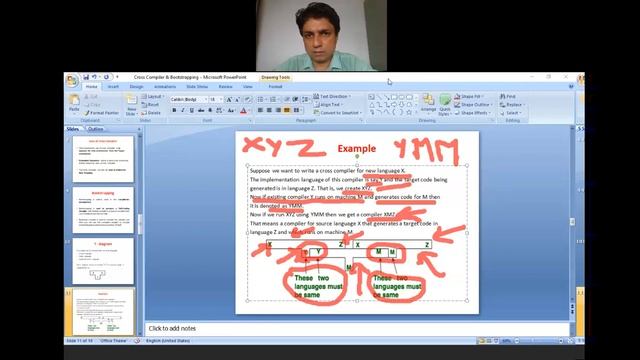Toggle Underline formatting
This screenshot has width=640, height=360.
[x=191, y=110]
